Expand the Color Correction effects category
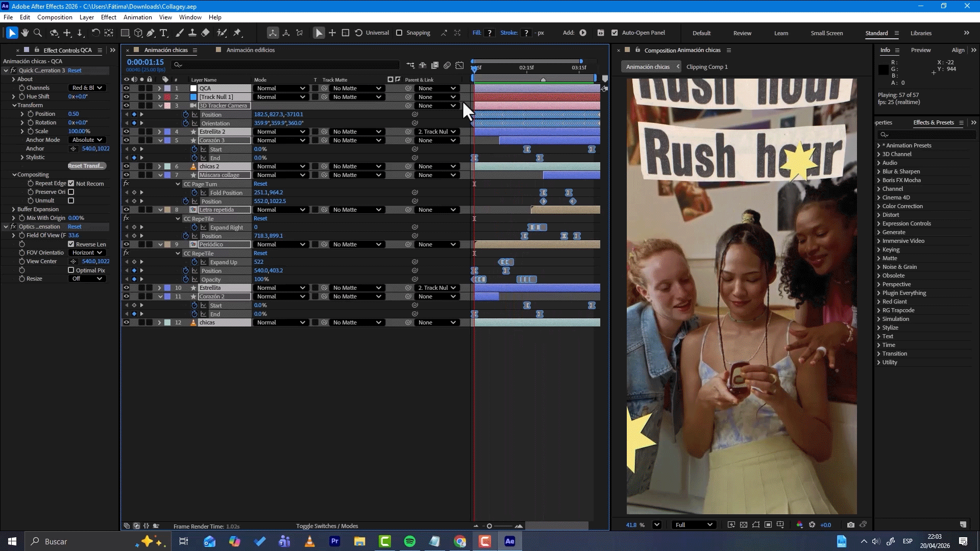The image size is (980, 551). pos(879,206)
